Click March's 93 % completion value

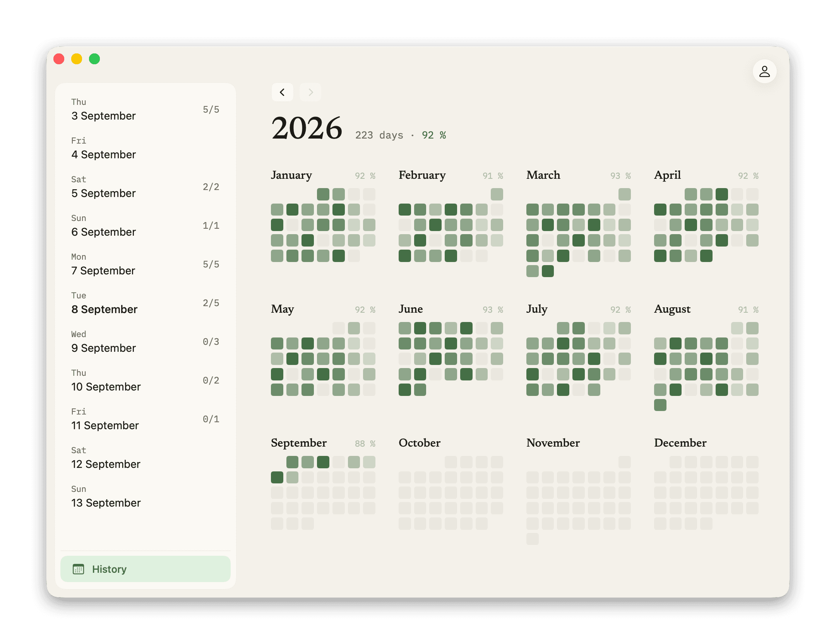pos(620,176)
